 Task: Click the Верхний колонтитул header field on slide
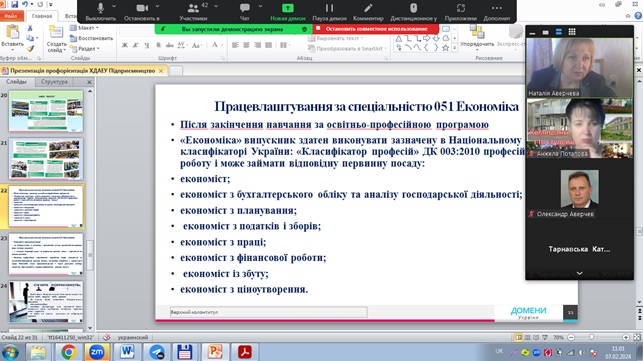click(x=269, y=312)
